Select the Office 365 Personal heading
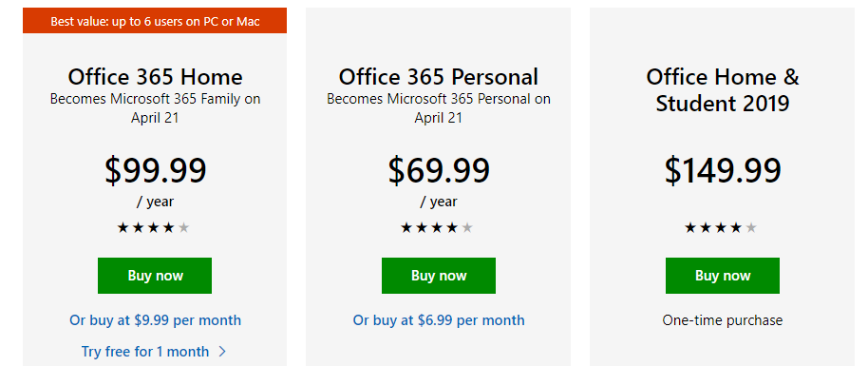This screenshot has height=366, width=868. click(439, 76)
